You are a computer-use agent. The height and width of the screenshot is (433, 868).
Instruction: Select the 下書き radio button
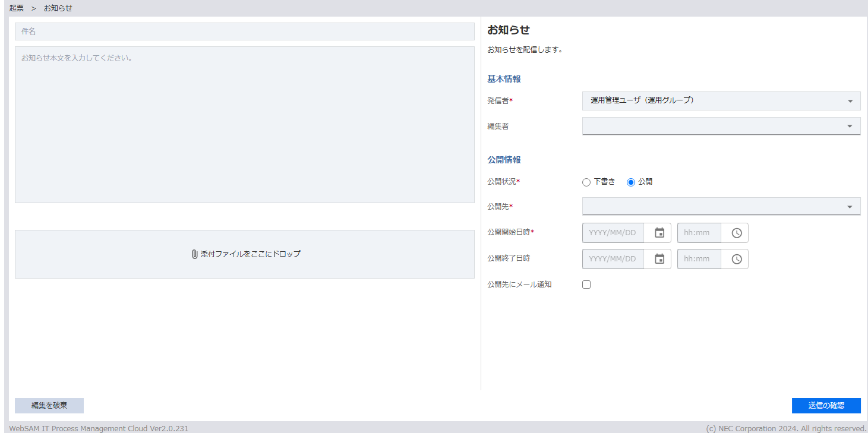(586, 182)
